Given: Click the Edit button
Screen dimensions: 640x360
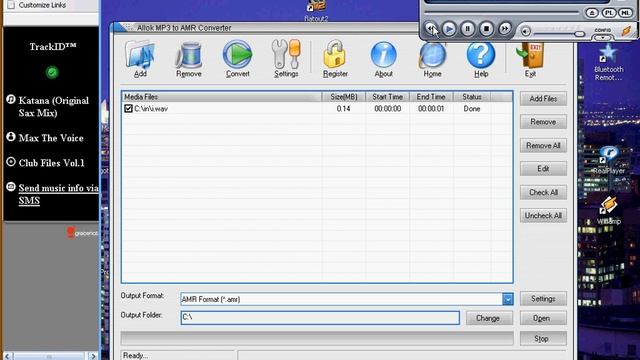Looking at the screenshot, I should pos(543,169).
